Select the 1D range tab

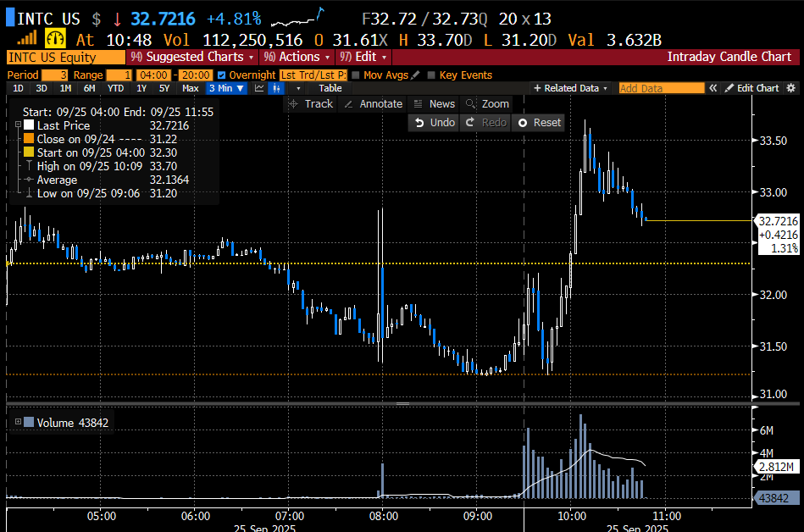[x=18, y=88]
